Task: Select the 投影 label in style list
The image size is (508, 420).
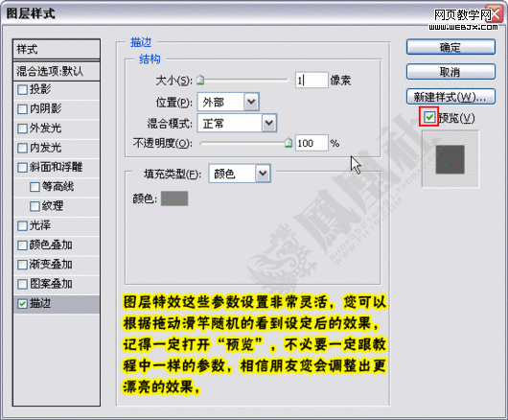Action: tap(40, 89)
